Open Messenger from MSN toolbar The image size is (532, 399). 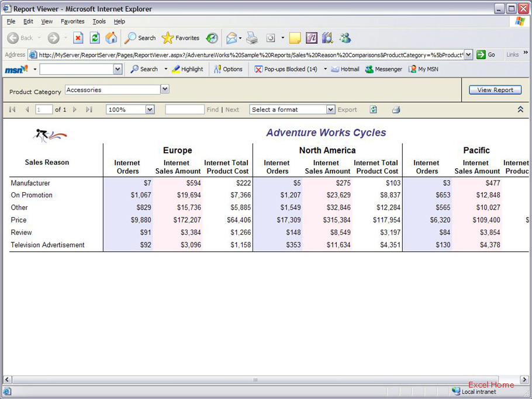point(384,69)
